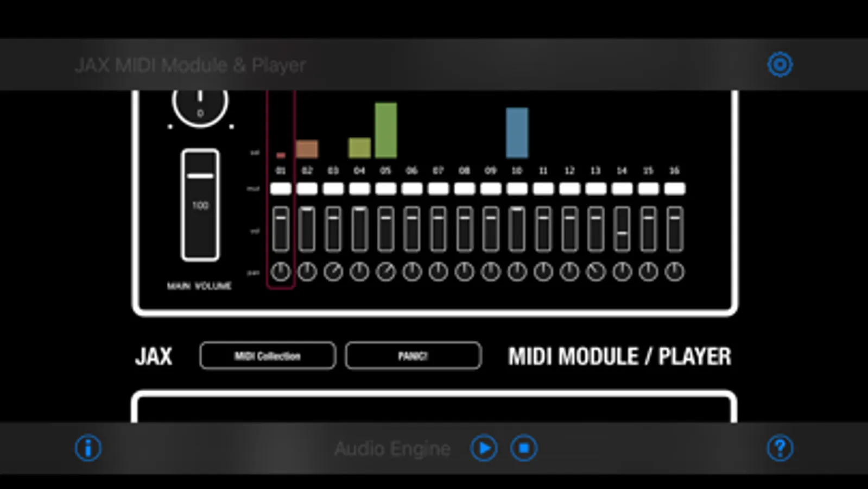Click channel 05 pan knob

pos(385,272)
